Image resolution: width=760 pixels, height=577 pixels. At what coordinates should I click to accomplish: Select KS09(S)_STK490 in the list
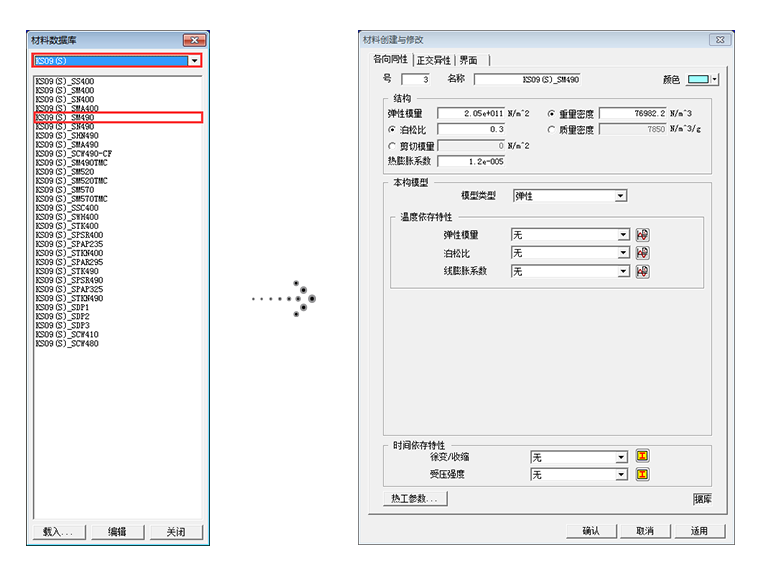click(67, 271)
